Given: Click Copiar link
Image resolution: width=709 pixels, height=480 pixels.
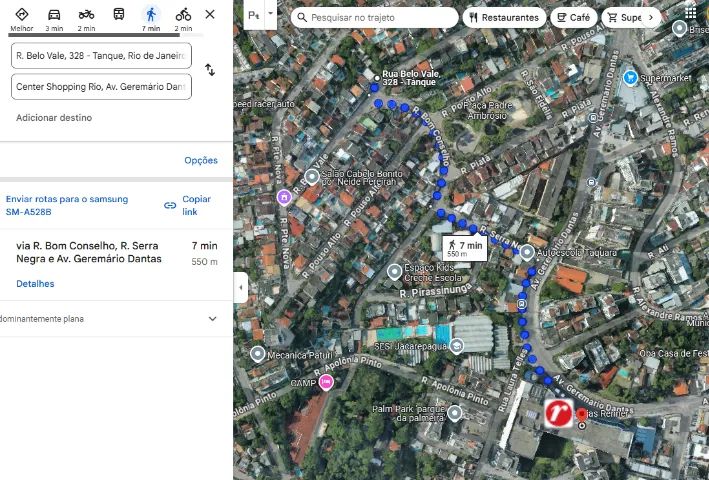Looking at the screenshot, I should click(x=188, y=205).
